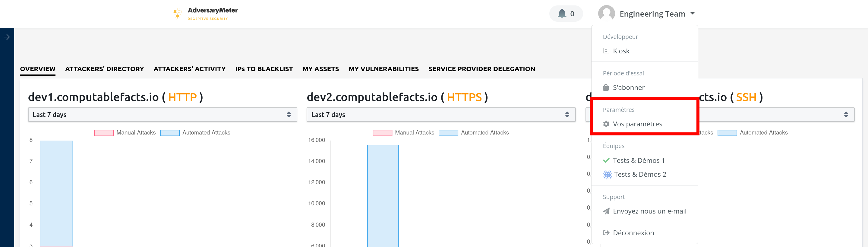Click the Kiosk icon in the menu
The height and width of the screenshot is (247, 868).
(x=606, y=51)
